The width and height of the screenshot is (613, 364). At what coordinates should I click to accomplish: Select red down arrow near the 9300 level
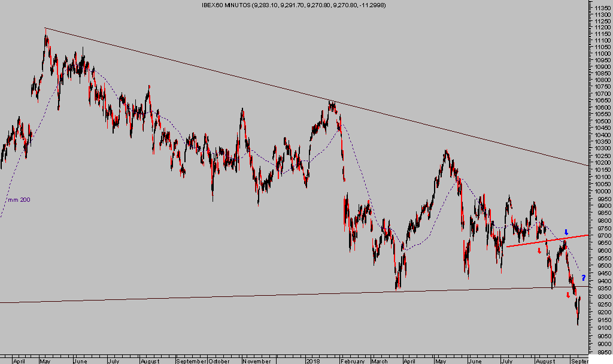pyautogui.click(x=568, y=294)
